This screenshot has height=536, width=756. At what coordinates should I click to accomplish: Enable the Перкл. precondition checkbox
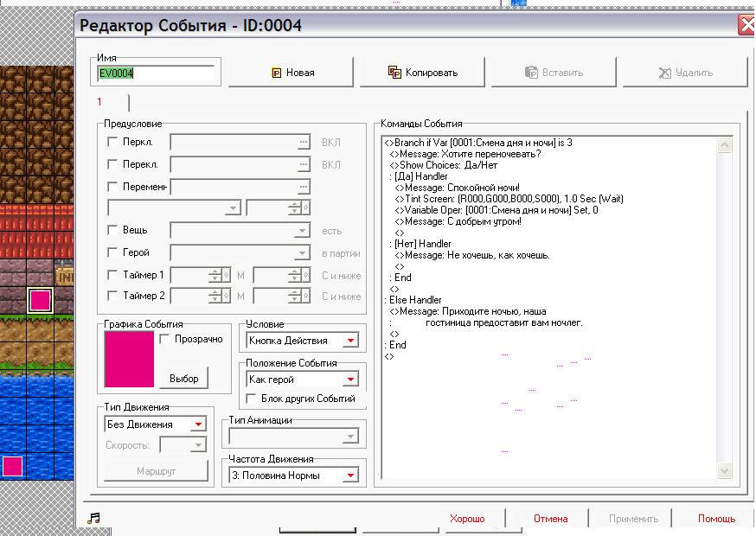tap(112, 142)
